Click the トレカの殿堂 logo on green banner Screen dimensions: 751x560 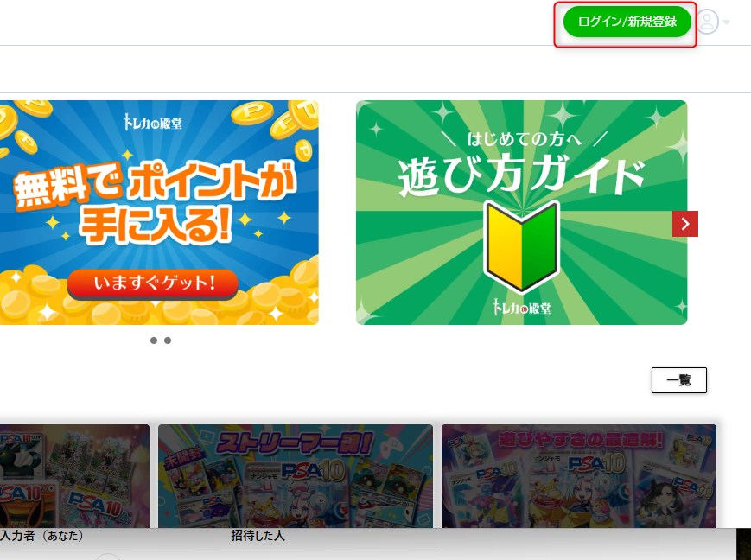point(522,307)
